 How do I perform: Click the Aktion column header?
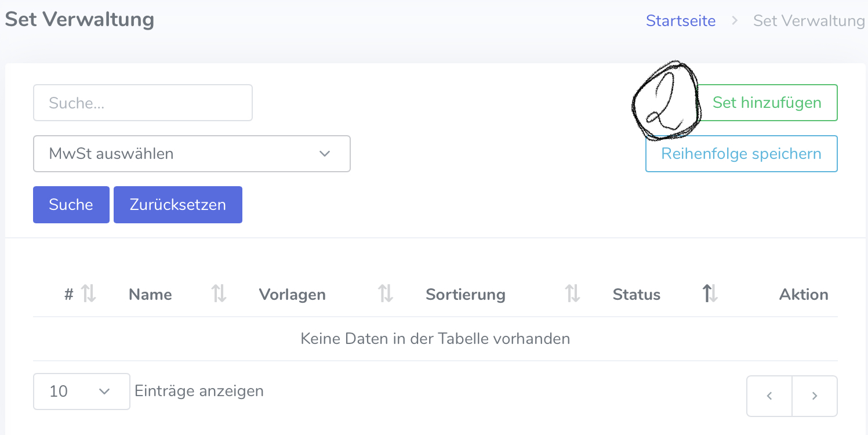803,295
